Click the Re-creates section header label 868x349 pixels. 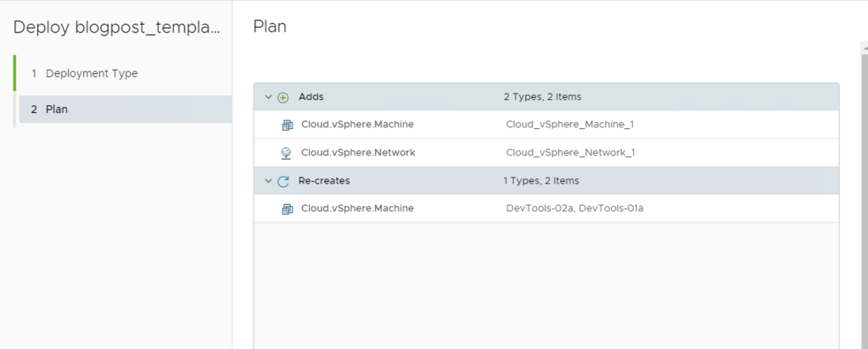point(324,181)
